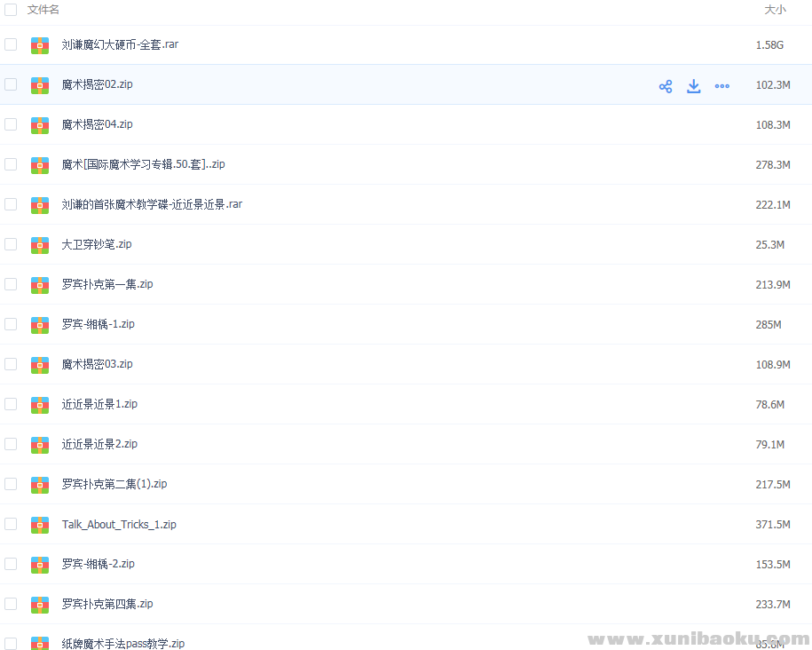Viewport: 812px width, 650px height.
Task: Select the checkbox for 魔术揭密02.zip
Action: [11, 85]
